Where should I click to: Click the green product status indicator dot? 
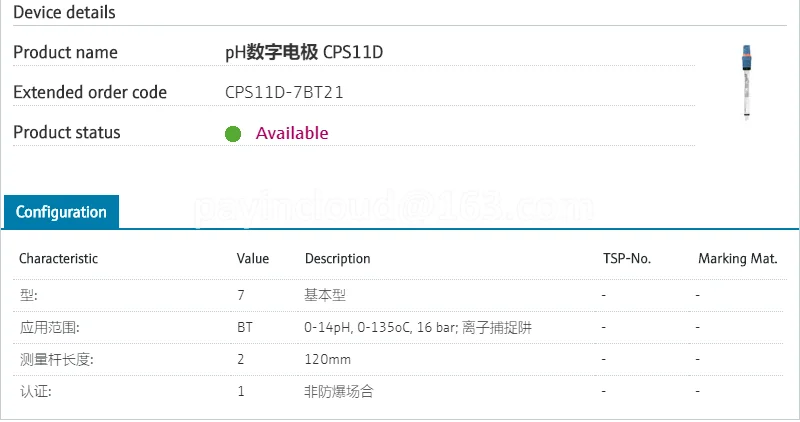pyautogui.click(x=233, y=134)
